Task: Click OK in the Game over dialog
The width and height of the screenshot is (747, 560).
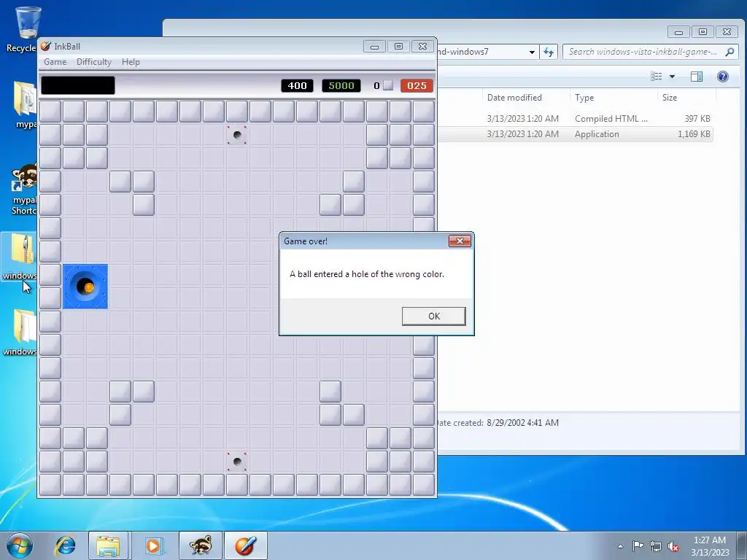Action: coord(433,316)
